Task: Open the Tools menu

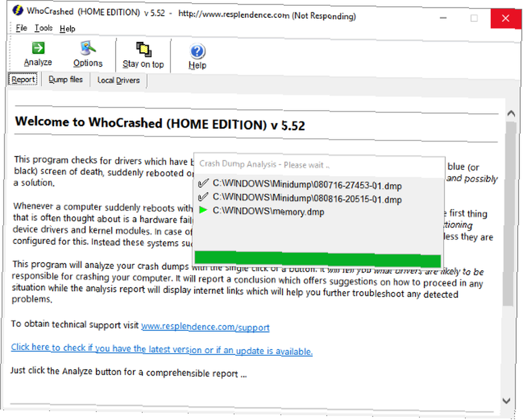Action: 44,28
